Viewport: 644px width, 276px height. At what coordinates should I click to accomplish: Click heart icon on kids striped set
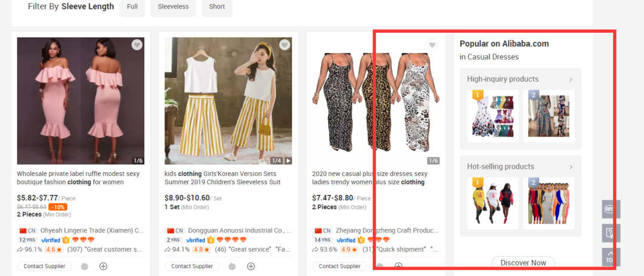[284, 45]
